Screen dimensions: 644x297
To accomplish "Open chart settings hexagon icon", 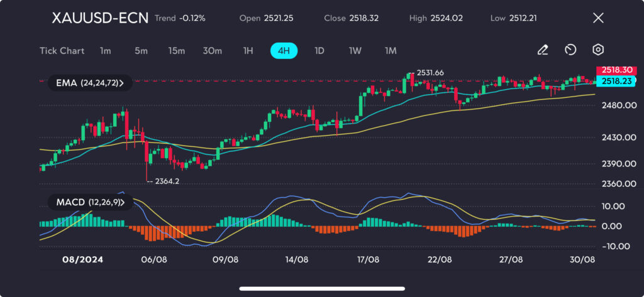I will [x=599, y=50].
